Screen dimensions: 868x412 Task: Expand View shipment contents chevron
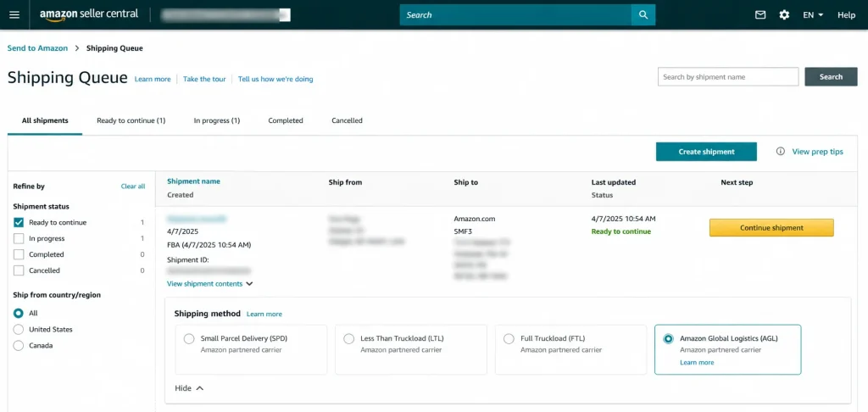coord(250,283)
